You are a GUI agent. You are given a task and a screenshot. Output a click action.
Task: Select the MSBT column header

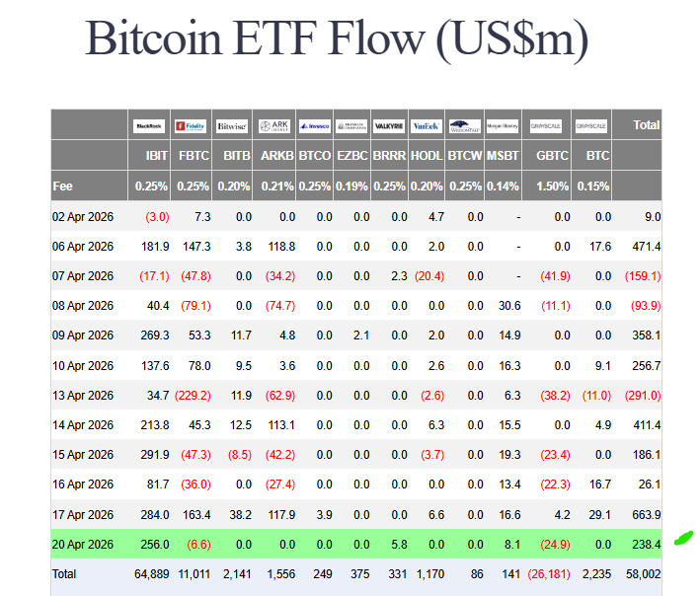tap(503, 156)
